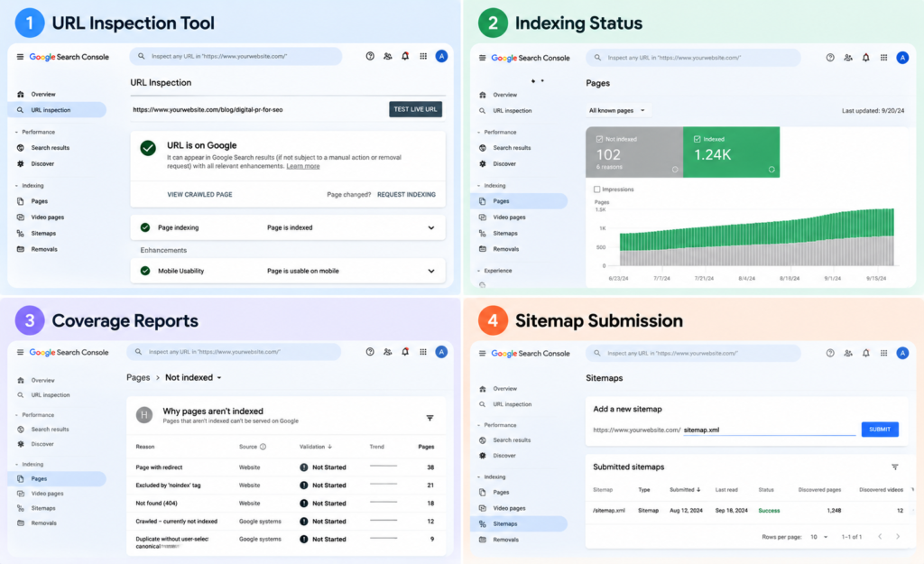Image resolution: width=924 pixels, height=564 pixels.
Task: Click the SUBMIT sitemap button
Action: click(880, 429)
